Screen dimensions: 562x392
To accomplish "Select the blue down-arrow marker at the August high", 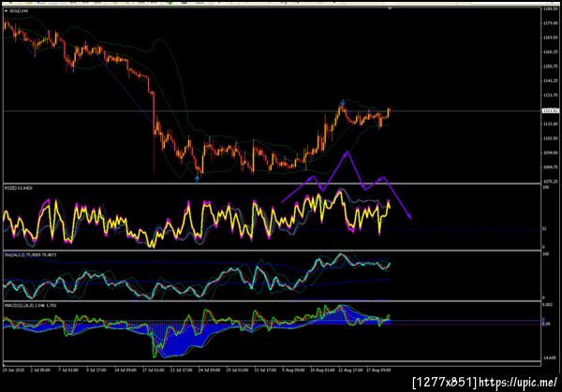I will (343, 102).
